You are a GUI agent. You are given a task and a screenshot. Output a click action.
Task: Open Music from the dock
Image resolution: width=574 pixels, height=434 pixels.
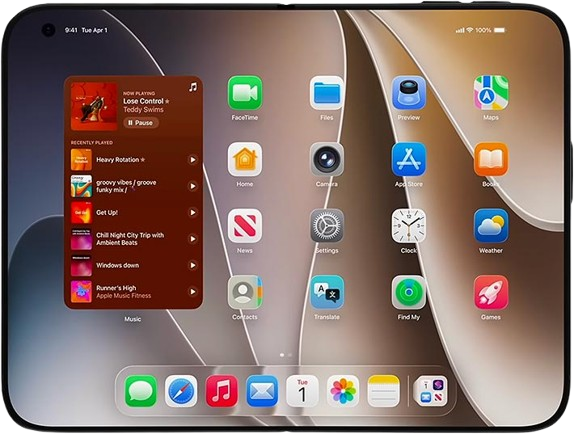(221, 391)
